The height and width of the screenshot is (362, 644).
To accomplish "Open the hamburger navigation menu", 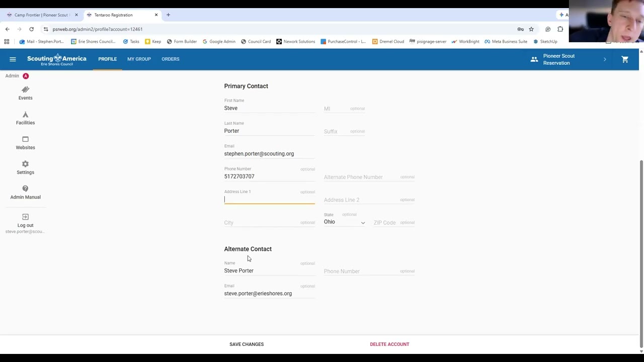I will tap(13, 59).
